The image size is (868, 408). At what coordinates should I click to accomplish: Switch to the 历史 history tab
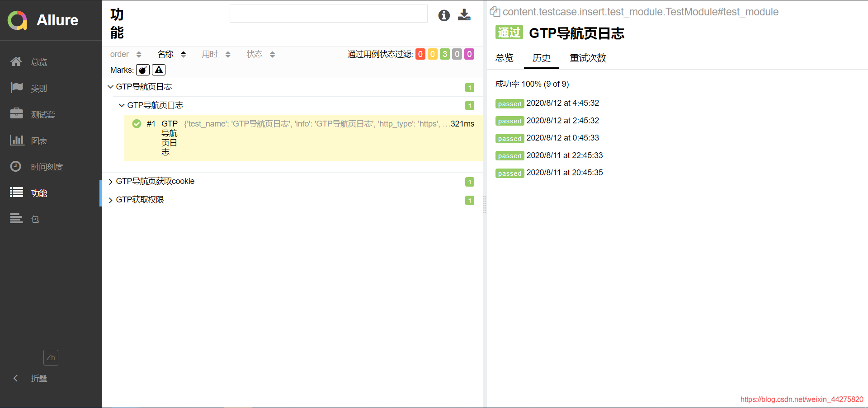point(541,58)
